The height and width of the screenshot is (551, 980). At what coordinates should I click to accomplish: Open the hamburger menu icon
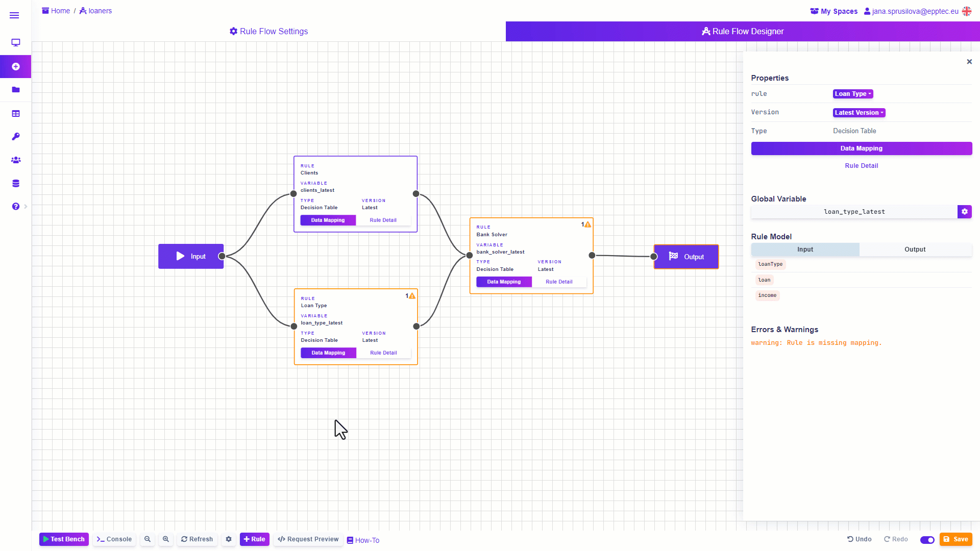[x=14, y=15]
